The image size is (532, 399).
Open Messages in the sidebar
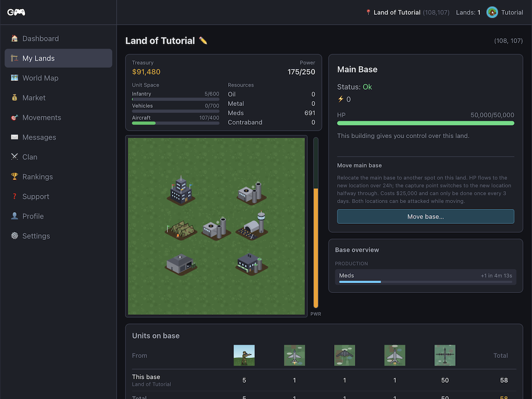coord(58,137)
